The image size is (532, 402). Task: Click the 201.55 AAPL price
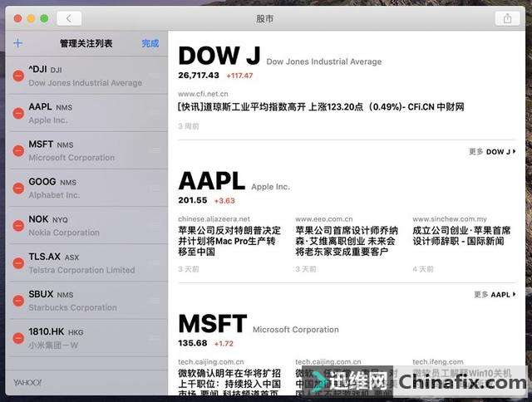click(x=192, y=200)
